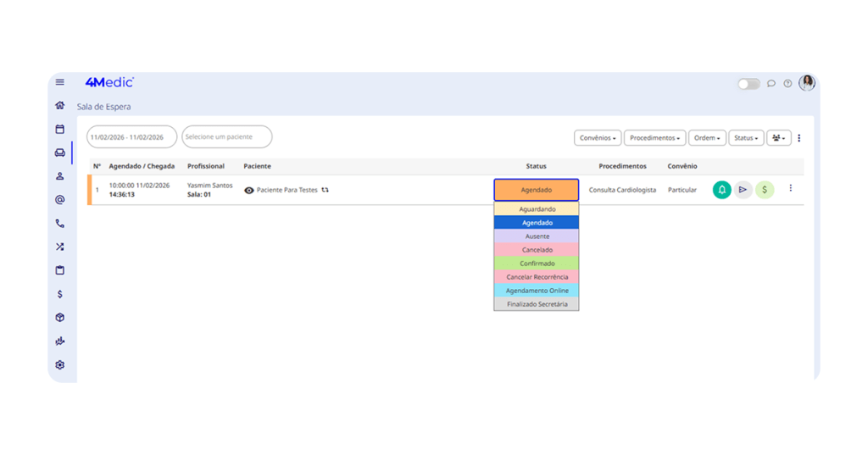Image resolution: width=868 pixels, height=455 pixels.
Task: Click the send arrow icon in row
Action: (743, 190)
